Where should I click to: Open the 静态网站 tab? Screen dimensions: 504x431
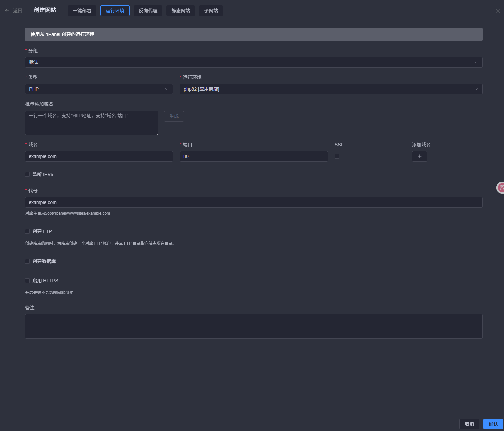pyautogui.click(x=181, y=11)
